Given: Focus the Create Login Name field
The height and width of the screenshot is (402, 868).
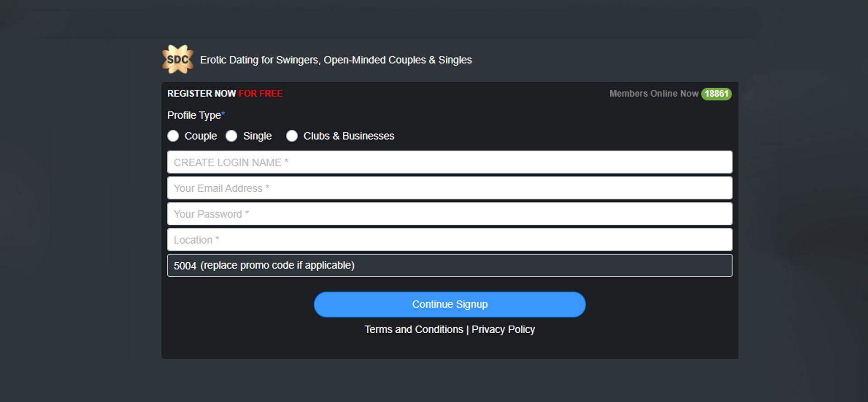Looking at the screenshot, I should tap(450, 162).
